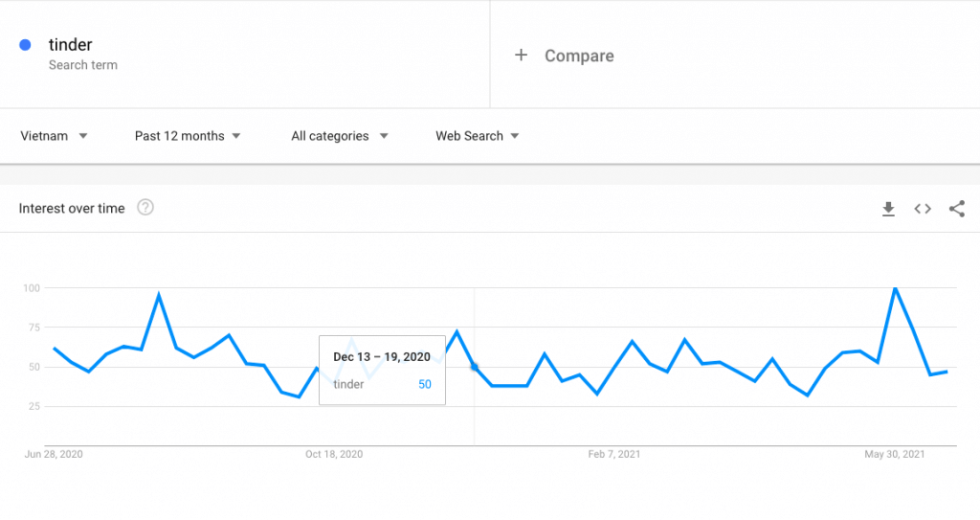Click the Oct 18, 2020 axis label
The width and height of the screenshot is (980, 520).
(334, 454)
